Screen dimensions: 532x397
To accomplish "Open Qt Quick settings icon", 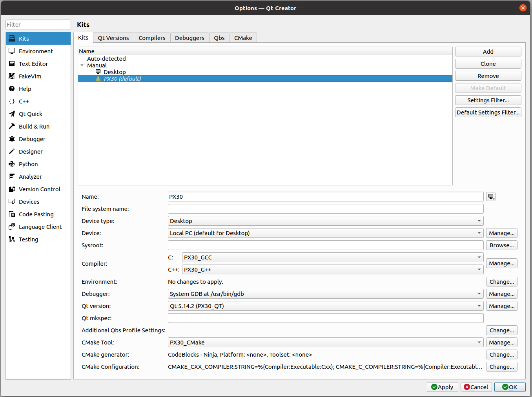I will pos(12,114).
